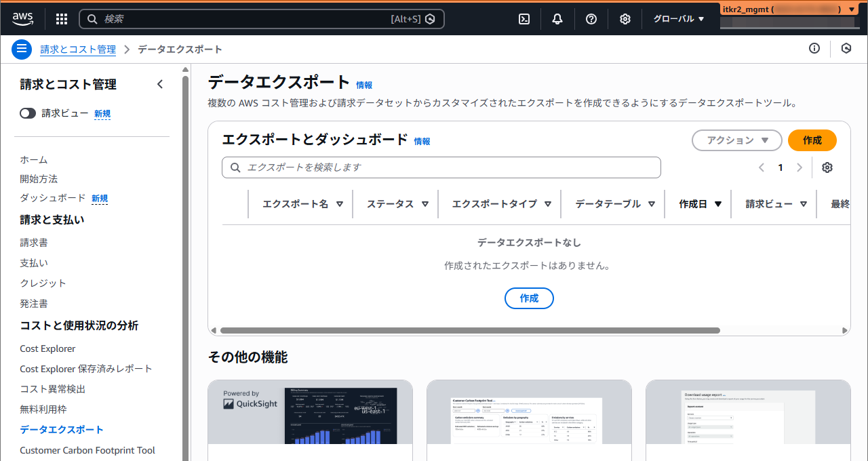Viewport: 868px width, 461px height.
Task: Open the services grid menu
Action: 62,19
